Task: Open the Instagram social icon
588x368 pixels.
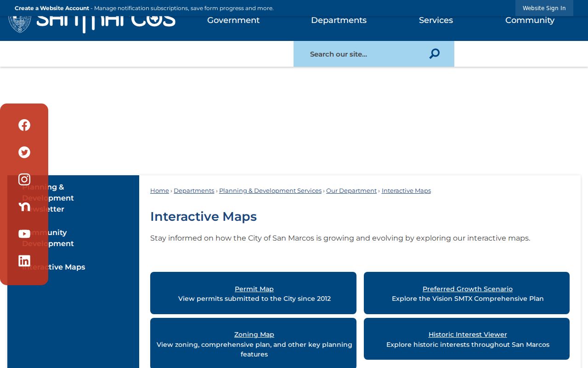Action: point(24,179)
